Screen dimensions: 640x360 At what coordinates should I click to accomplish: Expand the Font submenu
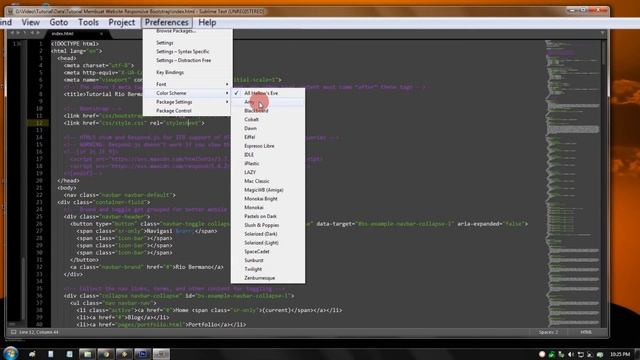188,84
